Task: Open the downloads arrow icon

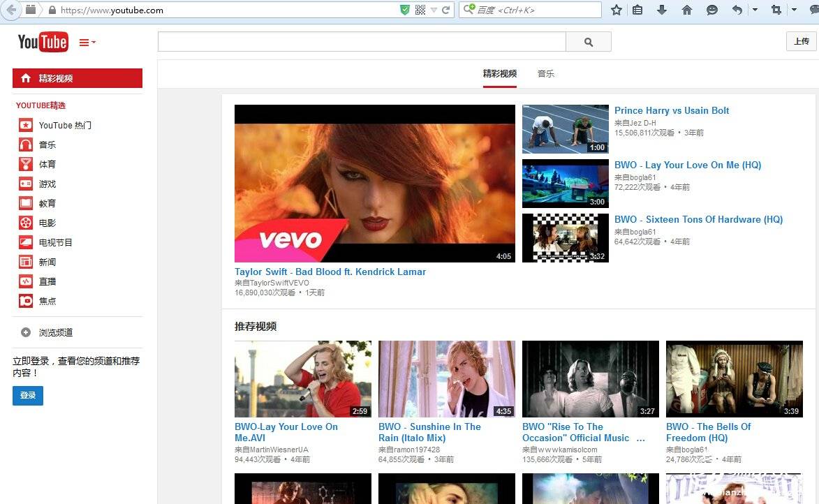Action: tap(662, 10)
